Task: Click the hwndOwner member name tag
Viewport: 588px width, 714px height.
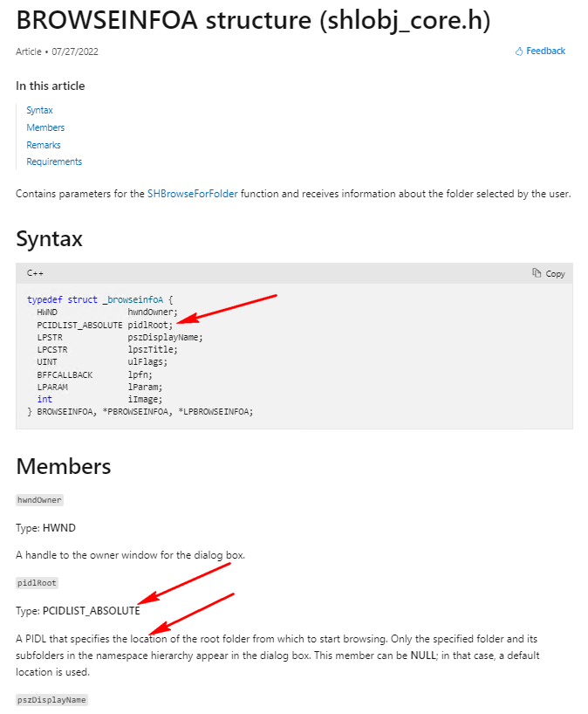Action: tap(39, 500)
